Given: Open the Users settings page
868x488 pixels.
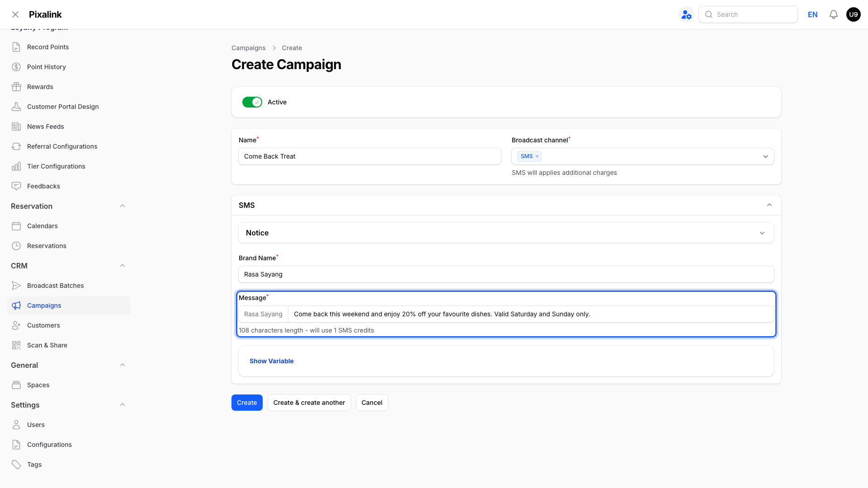Looking at the screenshot, I should [x=69, y=425].
